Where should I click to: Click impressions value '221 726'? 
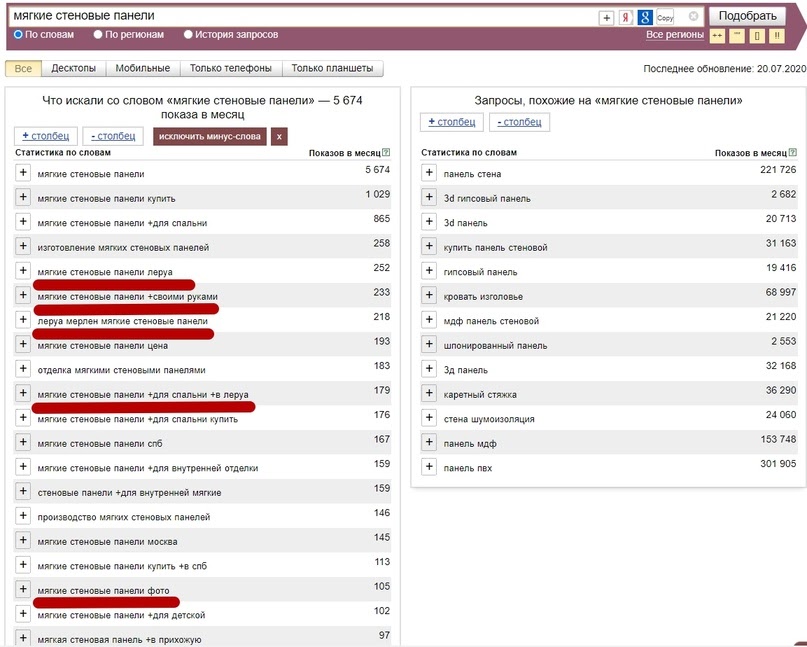778,169
